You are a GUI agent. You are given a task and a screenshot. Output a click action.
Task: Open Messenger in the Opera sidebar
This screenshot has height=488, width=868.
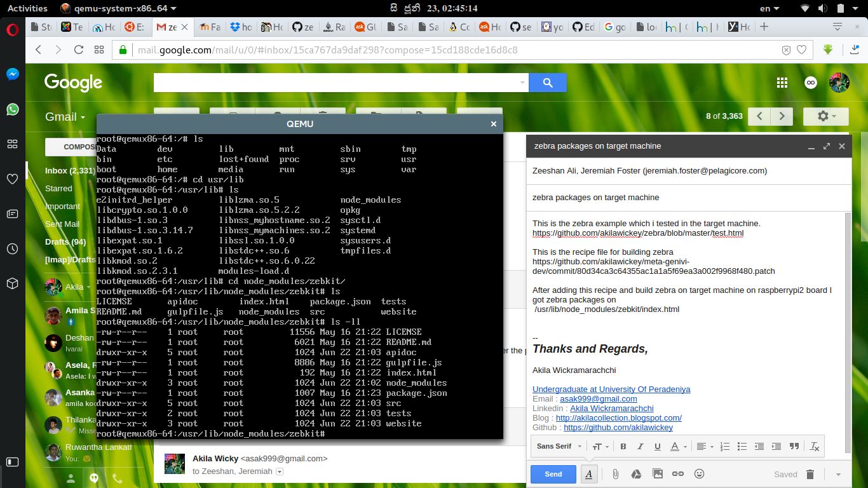(x=12, y=74)
